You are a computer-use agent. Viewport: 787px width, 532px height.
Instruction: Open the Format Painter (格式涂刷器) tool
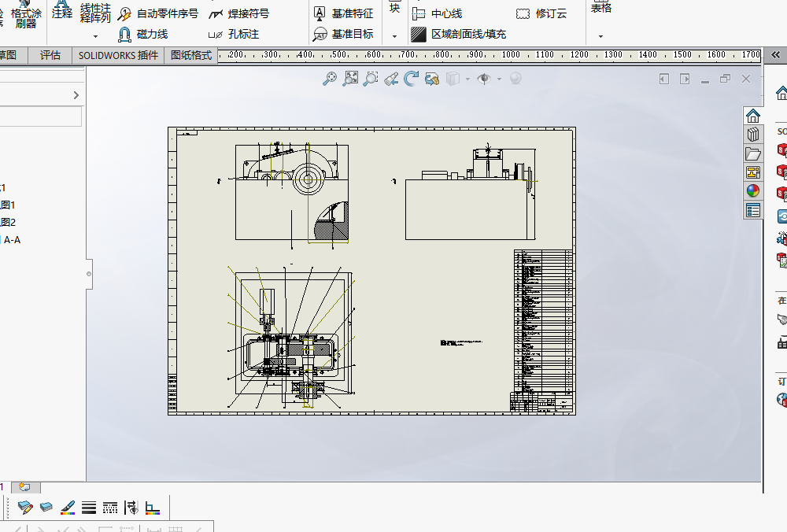26,15
